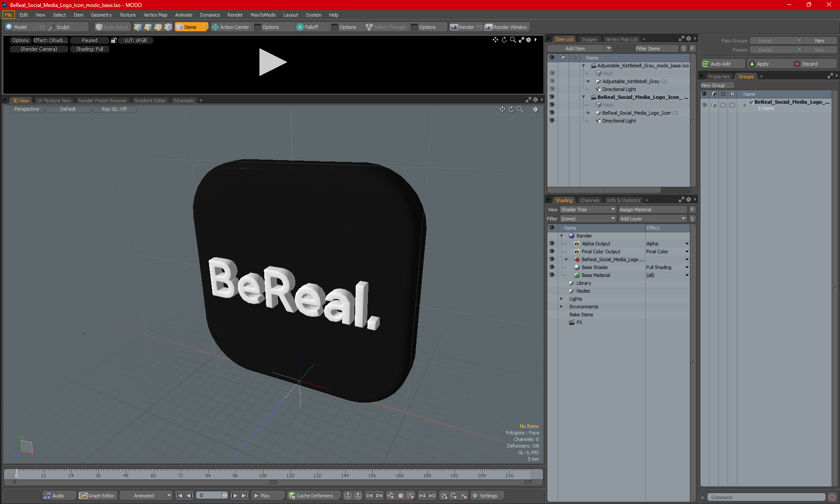Open the Geometry menu
This screenshot has height=504, width=840.
click(101, 15)
